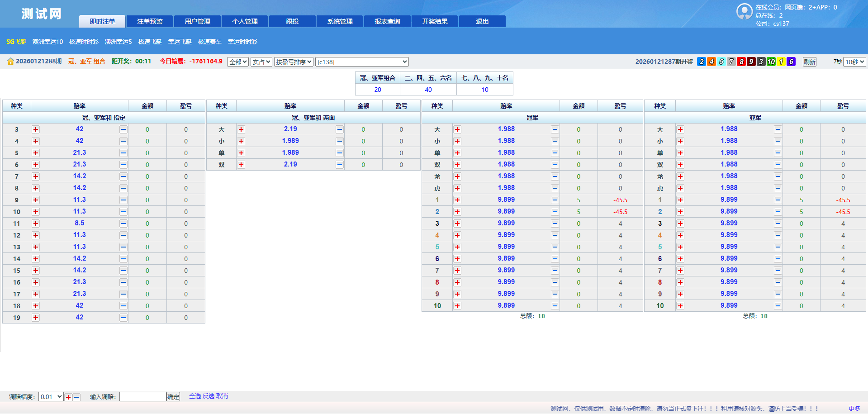The height and width of the screenshot is (414, 868).
Task: Click the user avatar icon at top right
Action: point(744,12)
